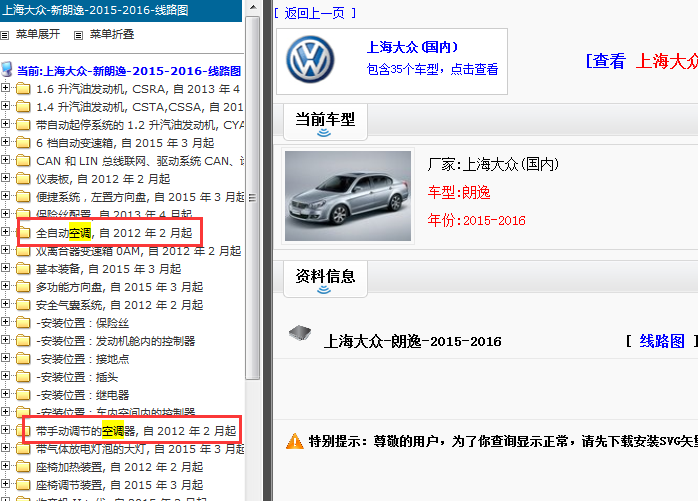698x501 pixels.
Task: Select 座椅加热装置, 自 2012 年 2 月起
Action: pos(119,467)
